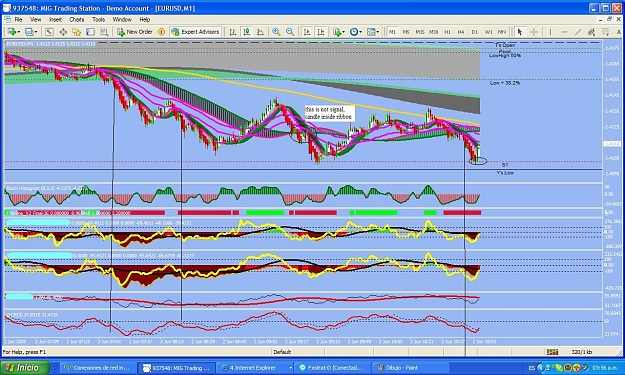Select the Text label tool
Viewport: 625px width, 375px height.
619,32
